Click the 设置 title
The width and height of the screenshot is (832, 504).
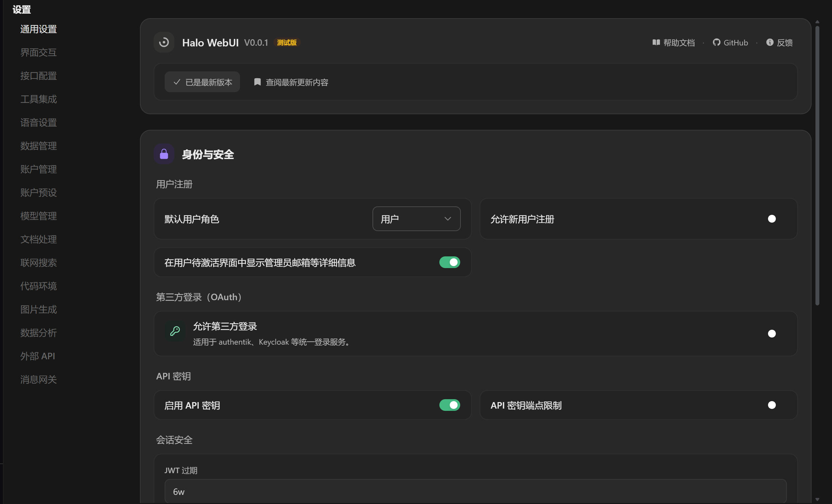22,9
